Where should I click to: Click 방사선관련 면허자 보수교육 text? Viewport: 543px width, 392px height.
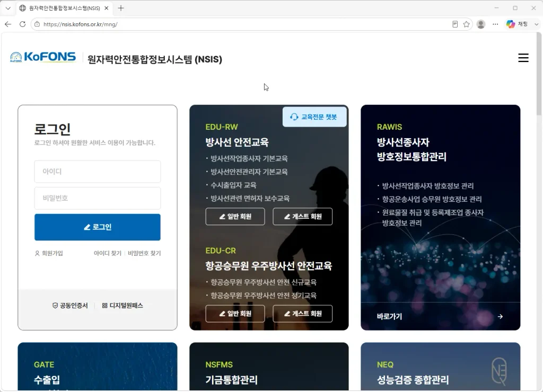[250, 198]
